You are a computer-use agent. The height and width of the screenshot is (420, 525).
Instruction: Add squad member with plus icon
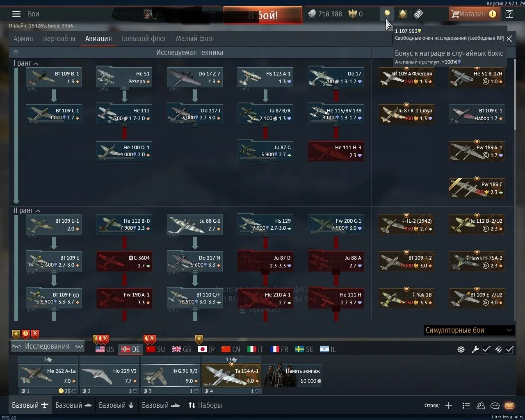(x=449, y=406)
